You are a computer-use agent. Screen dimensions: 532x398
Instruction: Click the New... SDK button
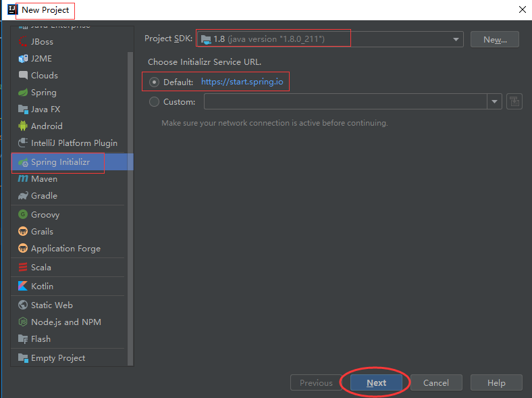(495, 40)
